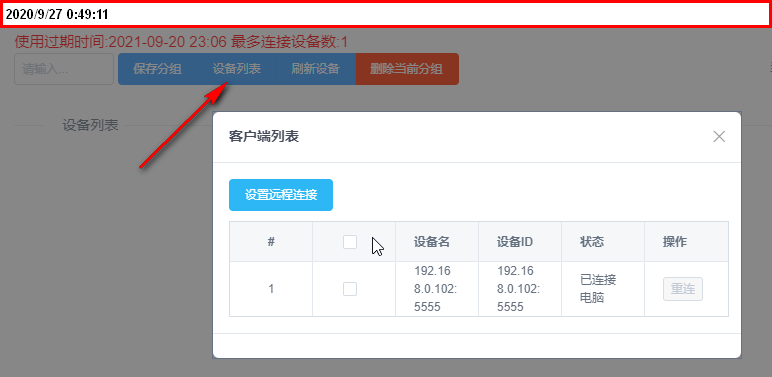Click the 操作 column header
Image resolution: width=772 pixels, height=377 pixels.
tap(686, 242)
